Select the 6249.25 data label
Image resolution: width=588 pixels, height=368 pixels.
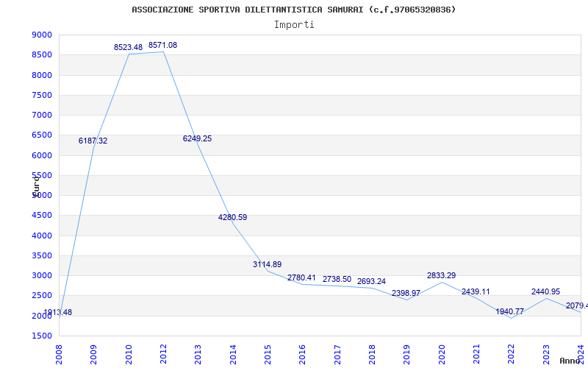pos(197,139)
